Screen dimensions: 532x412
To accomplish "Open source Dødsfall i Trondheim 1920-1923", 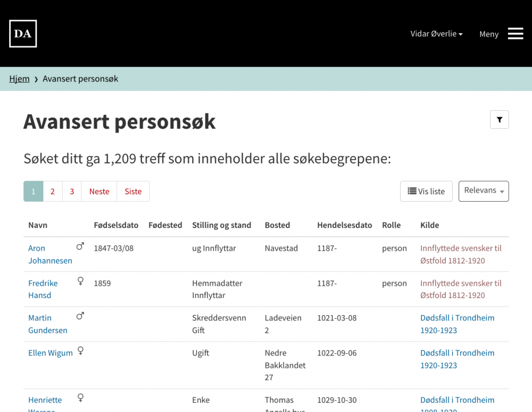I will coord(457,322).
